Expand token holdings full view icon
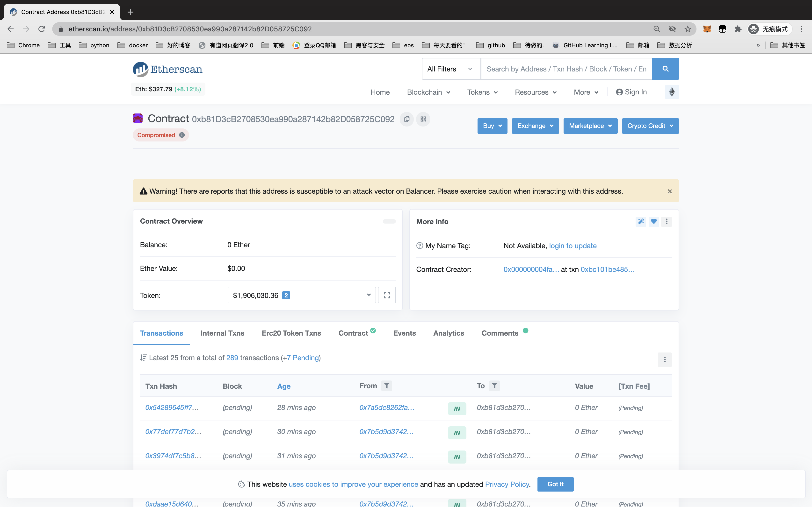 [x=386, y=295]
